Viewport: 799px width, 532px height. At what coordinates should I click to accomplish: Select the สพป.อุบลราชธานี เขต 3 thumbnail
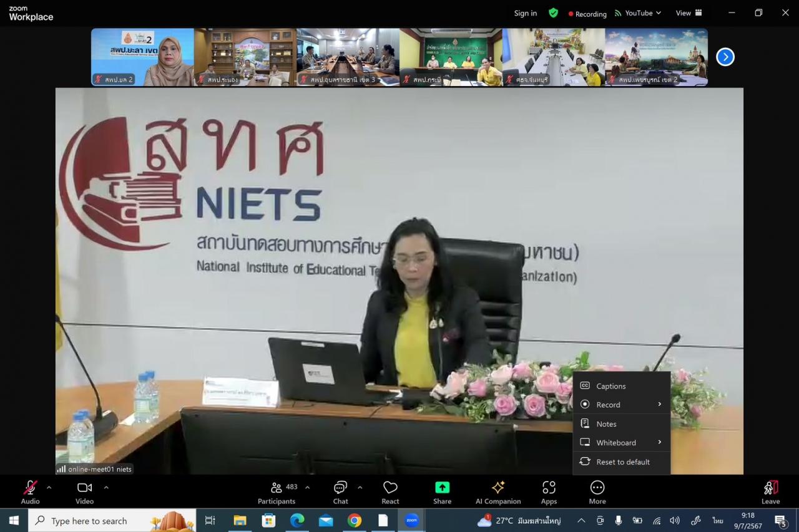tap(348, 57)
